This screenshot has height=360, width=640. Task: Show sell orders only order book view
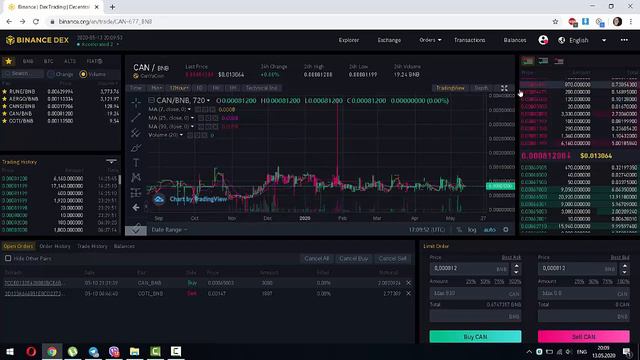pos(558,61)
